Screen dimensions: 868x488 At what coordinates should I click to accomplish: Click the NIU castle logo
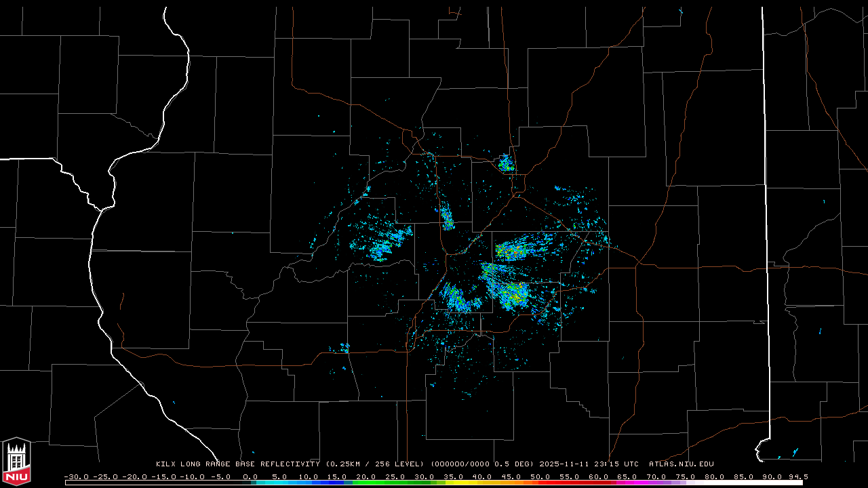click(x=16, y=462)
